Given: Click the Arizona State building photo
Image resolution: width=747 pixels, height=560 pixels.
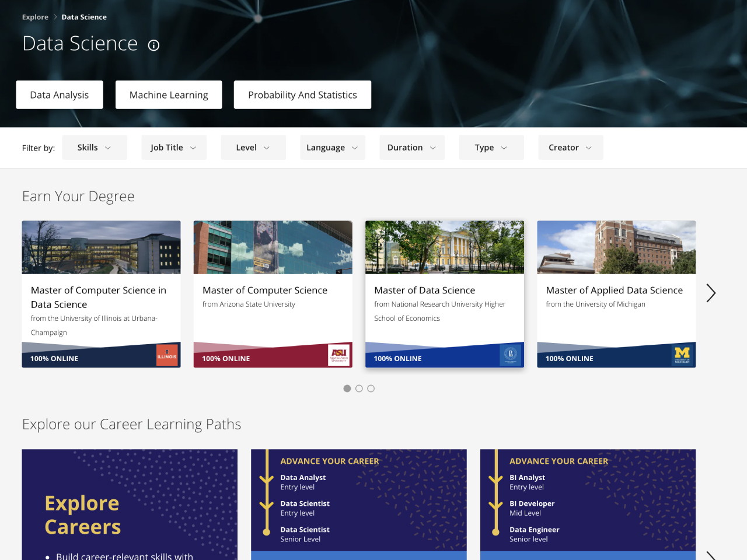Looking at the screenshot, I should 273,247.
